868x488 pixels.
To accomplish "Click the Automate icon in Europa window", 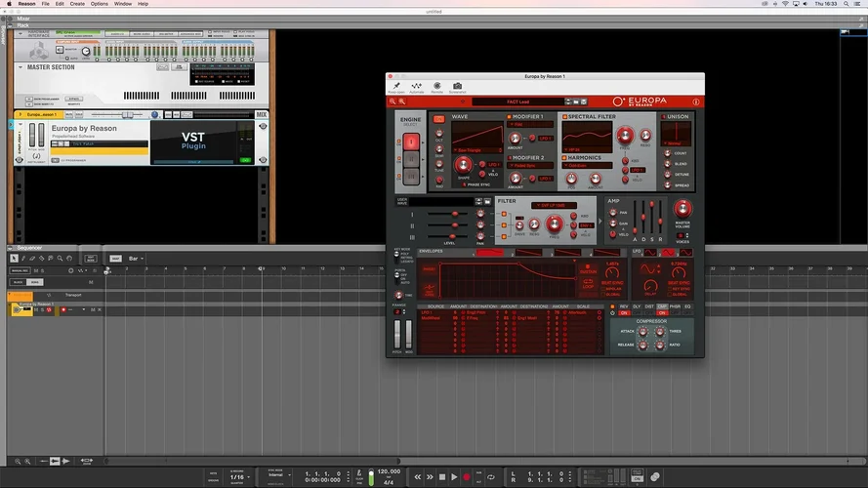I will pos(416,86).
